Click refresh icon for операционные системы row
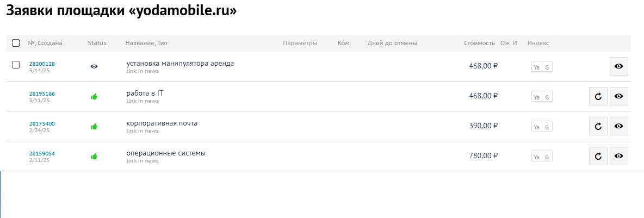This screenshot has height=218, width=644. [598, 157]
